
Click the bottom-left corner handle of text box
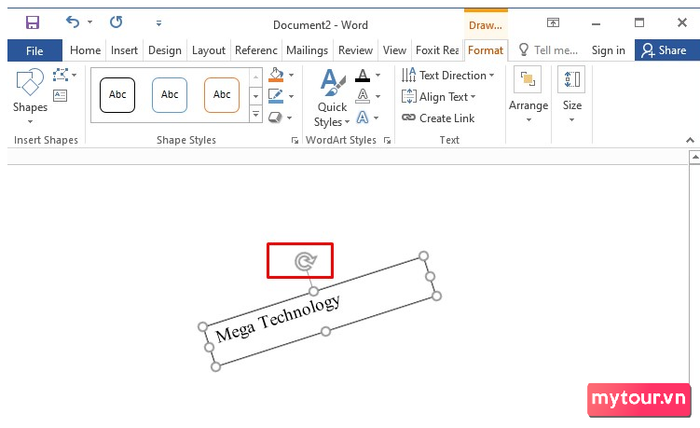coord(216,366)
